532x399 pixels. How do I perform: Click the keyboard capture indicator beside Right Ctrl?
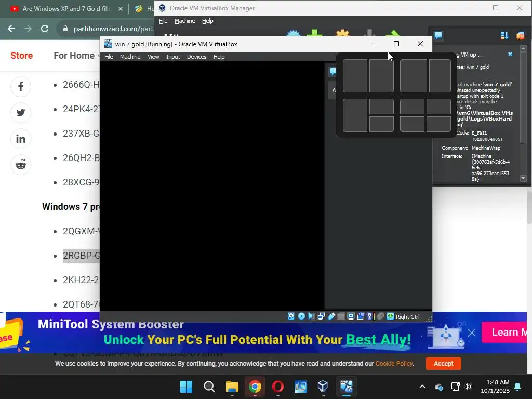[391, 316]
